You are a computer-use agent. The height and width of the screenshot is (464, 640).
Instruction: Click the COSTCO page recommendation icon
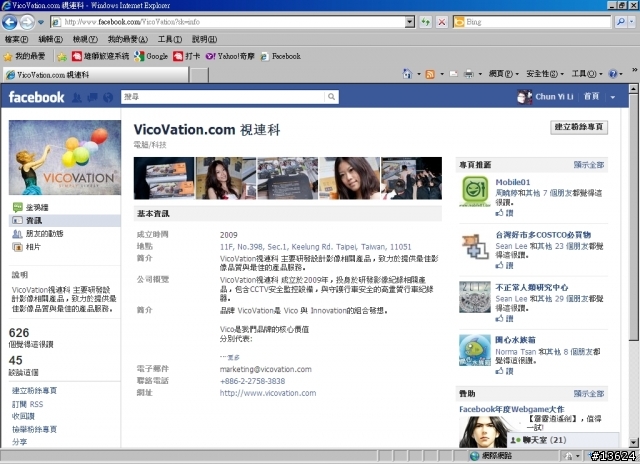click(x=475, y=245)
